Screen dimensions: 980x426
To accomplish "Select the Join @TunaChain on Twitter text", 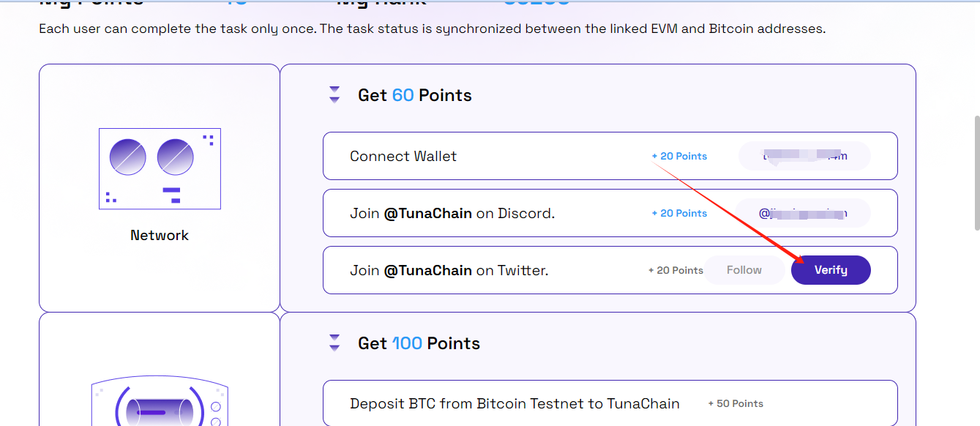I will (x=449, y=271).
